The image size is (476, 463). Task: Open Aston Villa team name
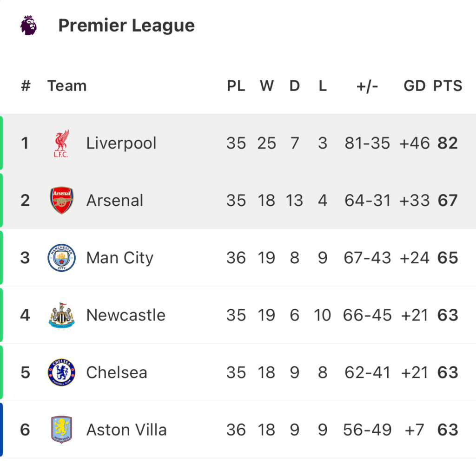tap(126, 430)
